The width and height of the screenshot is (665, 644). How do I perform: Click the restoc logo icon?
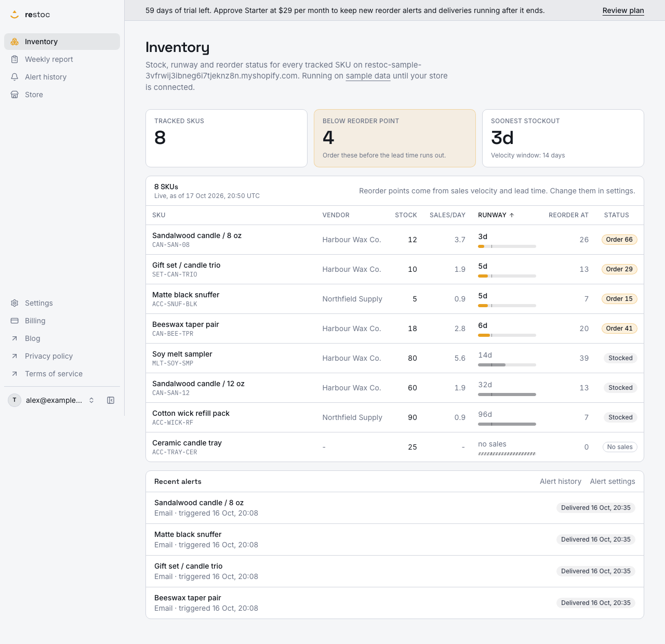coord(15,15)
